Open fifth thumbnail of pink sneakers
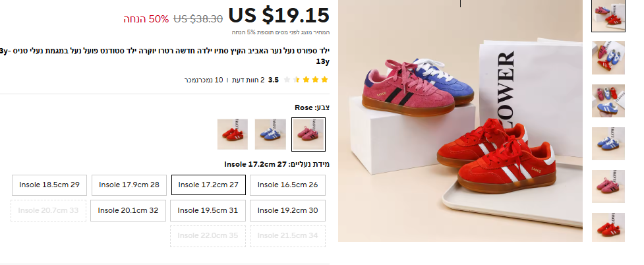Image resolution: width=644 pixels, height=265 pixels. tap(608, 187)
